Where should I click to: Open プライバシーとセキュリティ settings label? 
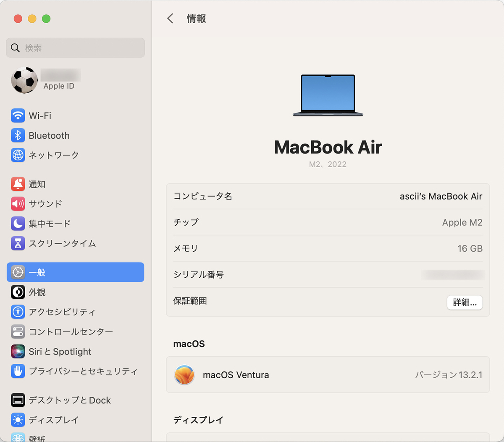(83, 371)
